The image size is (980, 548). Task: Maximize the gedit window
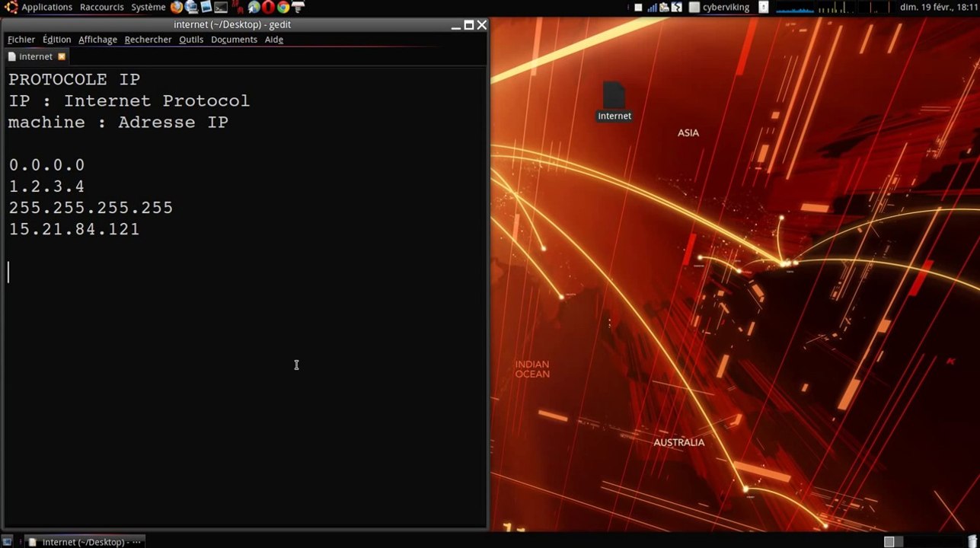pyautogui.click(x=469, y=24)
